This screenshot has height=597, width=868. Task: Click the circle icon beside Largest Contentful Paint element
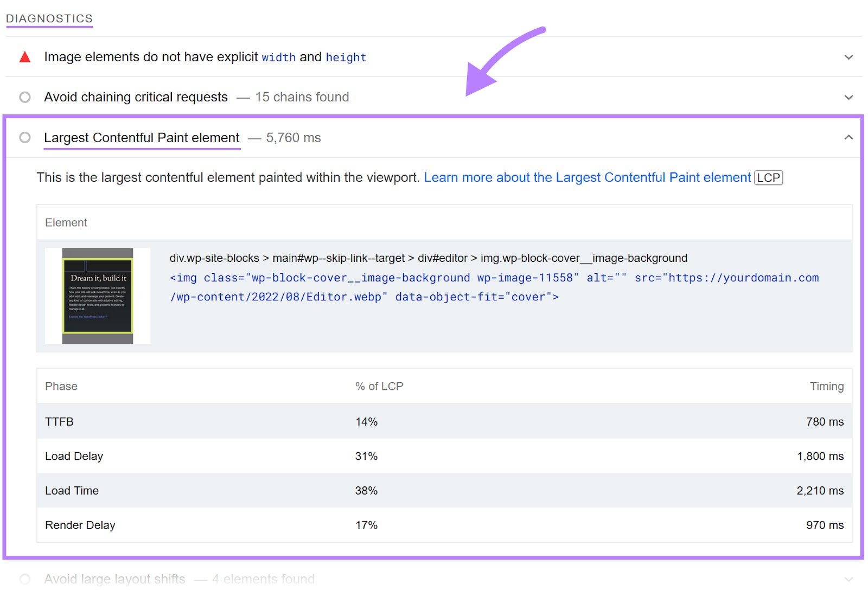click(24, 138)
